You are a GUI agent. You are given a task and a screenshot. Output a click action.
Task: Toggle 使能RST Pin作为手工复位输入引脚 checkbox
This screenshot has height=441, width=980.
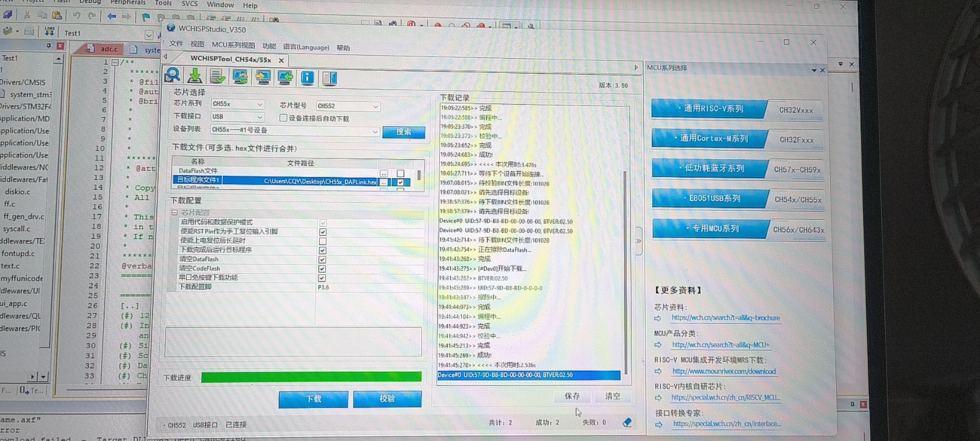tap(323, 232)
